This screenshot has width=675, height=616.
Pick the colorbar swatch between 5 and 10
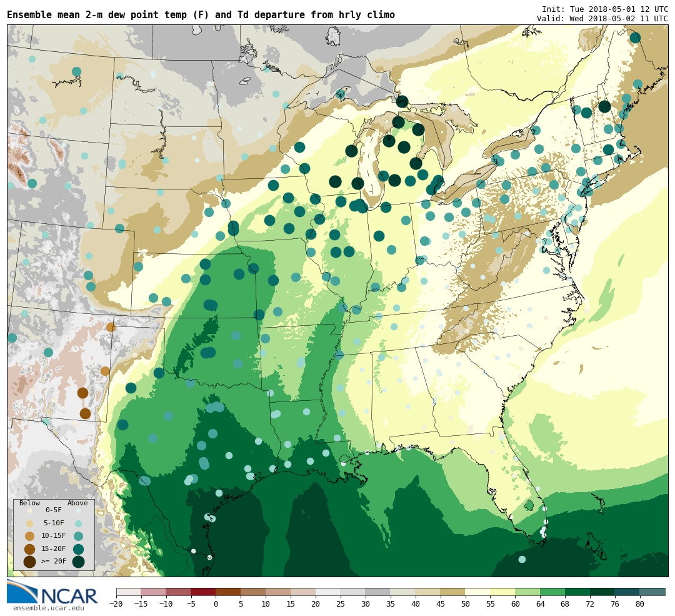click(x=253, y=592)
